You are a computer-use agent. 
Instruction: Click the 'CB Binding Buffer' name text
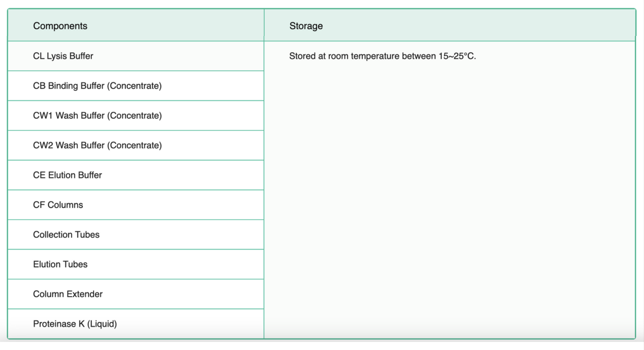coord(69,86)
